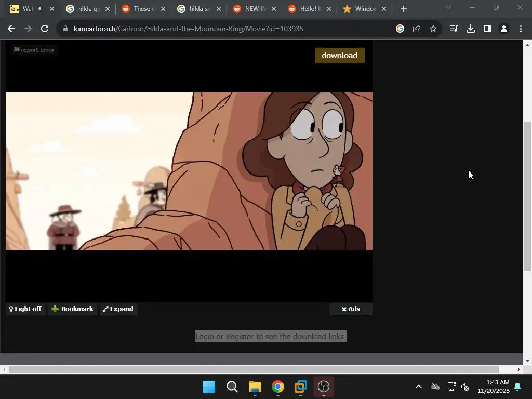Click scroll down arrow on scrollbar

pos(527,361)
